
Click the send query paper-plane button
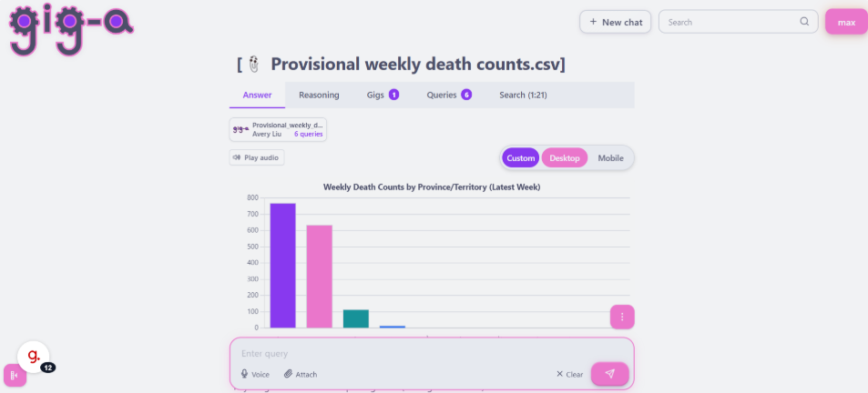coord(609,374)
